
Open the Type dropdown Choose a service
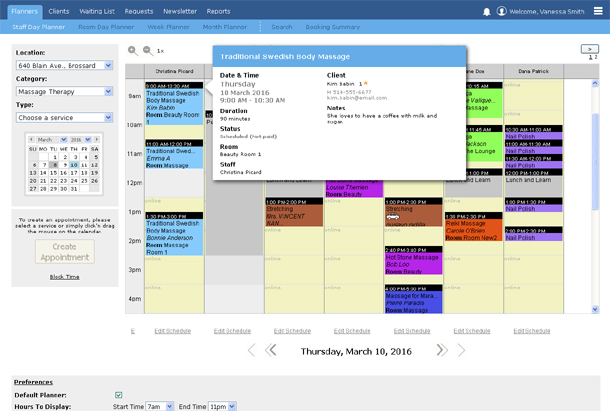[64, 118]
